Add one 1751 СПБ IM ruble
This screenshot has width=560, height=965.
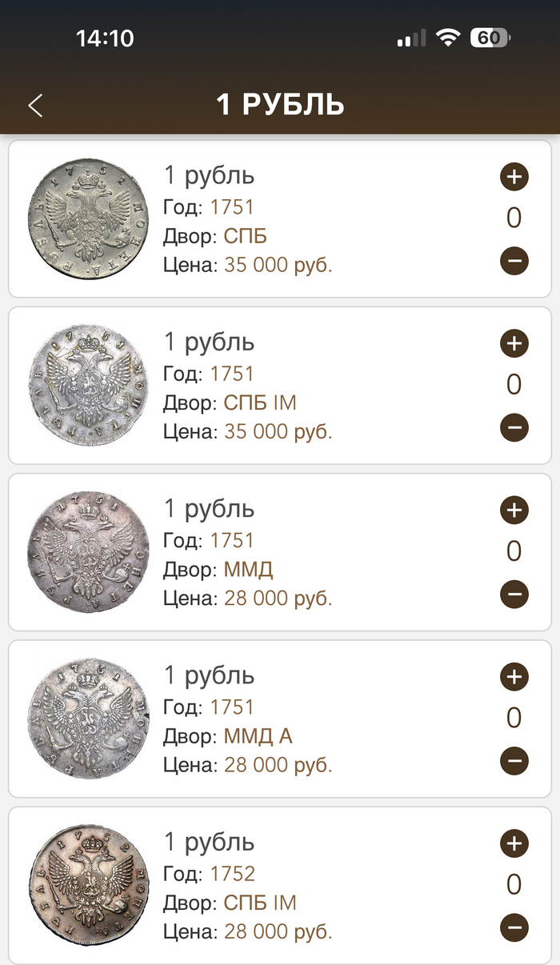[x=514, y=344]
